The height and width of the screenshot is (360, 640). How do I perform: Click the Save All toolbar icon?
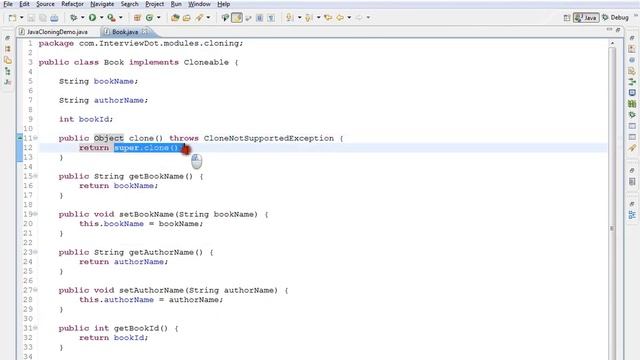coord(42,18)
